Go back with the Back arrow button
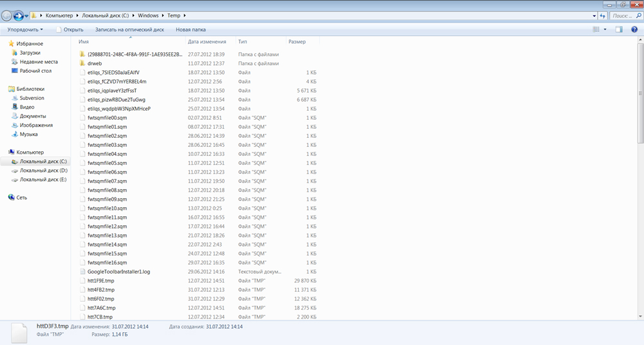The height and width of the screenshot is (345, 644). [x=6, y=16]
